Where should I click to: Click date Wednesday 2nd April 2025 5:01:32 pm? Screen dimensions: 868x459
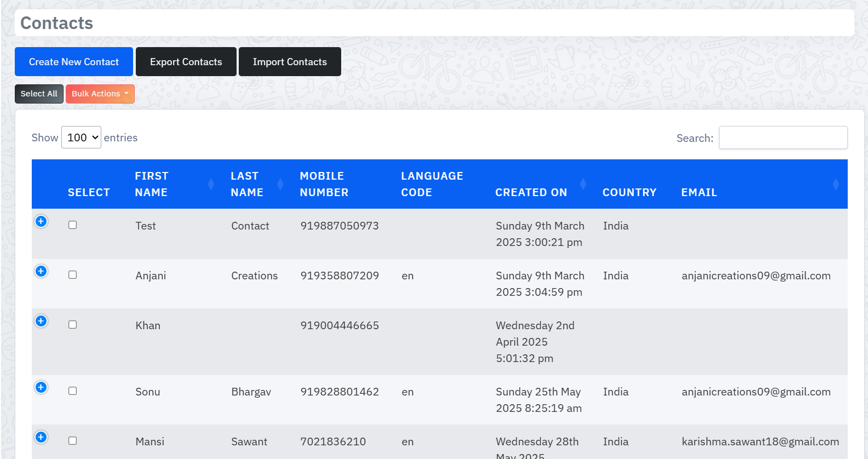tap(535, 342)
